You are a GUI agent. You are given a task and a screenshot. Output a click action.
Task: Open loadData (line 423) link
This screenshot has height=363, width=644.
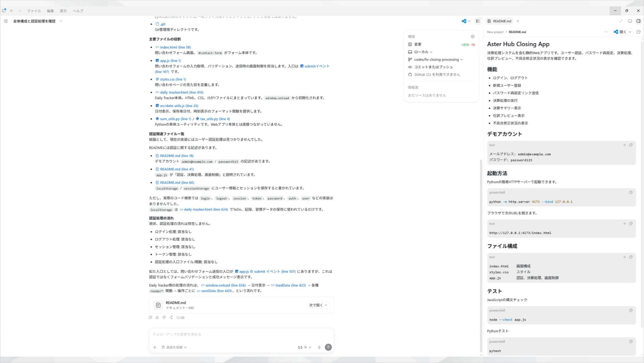288,285
